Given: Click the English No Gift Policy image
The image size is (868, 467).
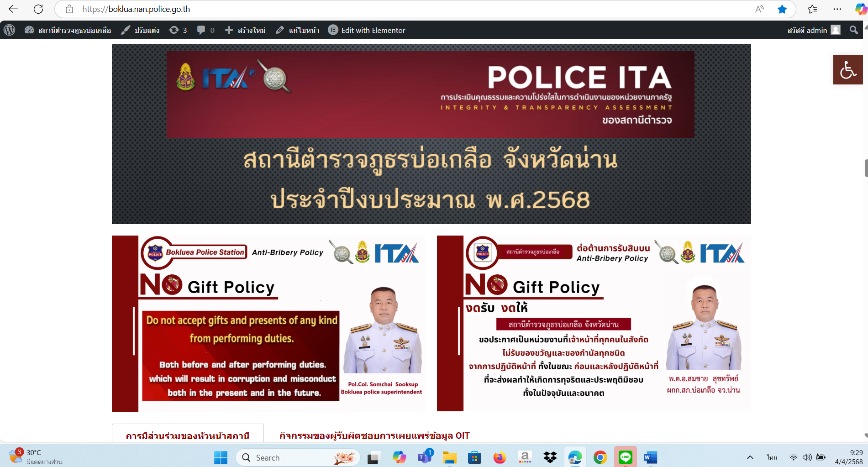Looking at the screenshot, I should point(268,323).
